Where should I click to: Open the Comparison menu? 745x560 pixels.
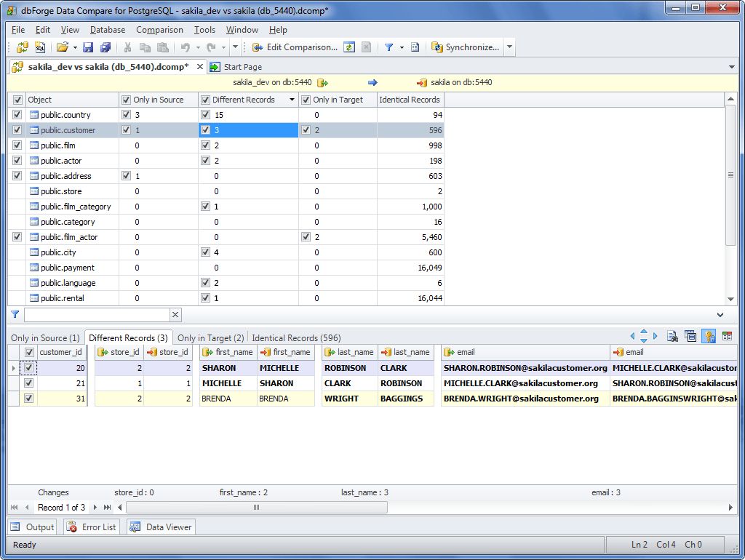click(x=159, y=29)
